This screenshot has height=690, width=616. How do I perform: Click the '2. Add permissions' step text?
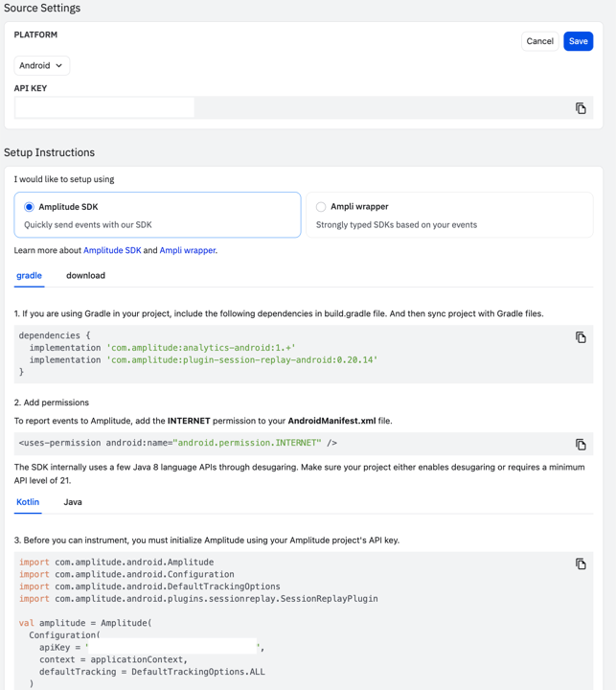point(52,402)
